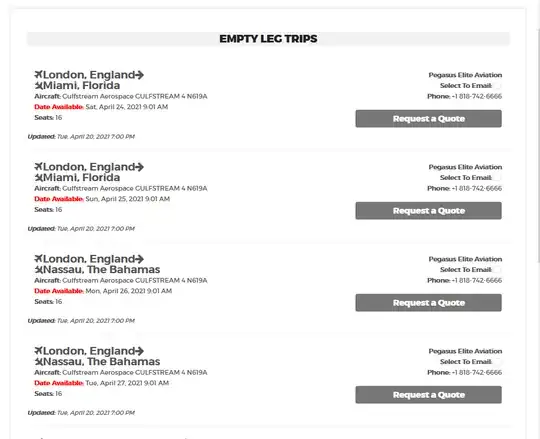Image resolution: width=540 pixels, height=439 pixels.
Task: Click right arrow icon on April 27 trip
Action: point(139,351)
